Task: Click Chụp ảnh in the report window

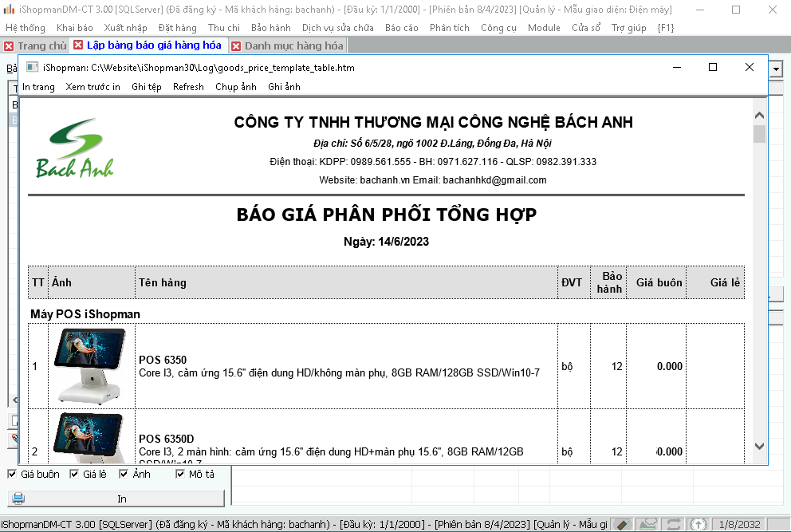Action: coord(235,87)
